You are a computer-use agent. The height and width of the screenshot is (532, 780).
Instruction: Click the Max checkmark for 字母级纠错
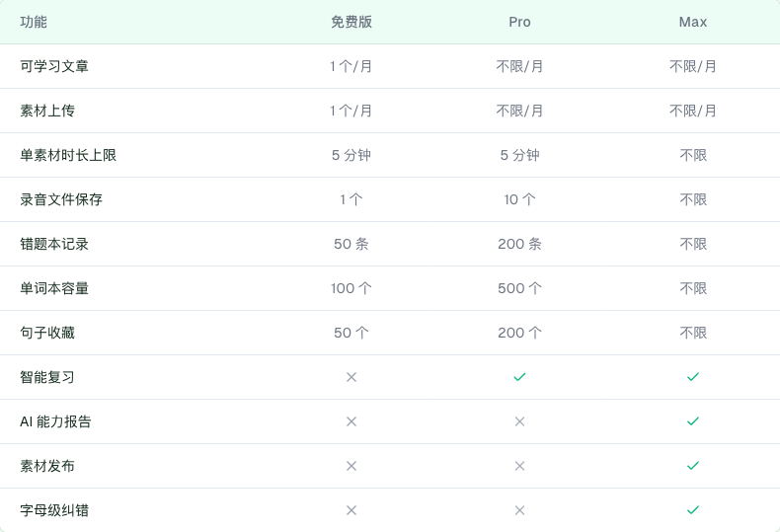[693, 510]
